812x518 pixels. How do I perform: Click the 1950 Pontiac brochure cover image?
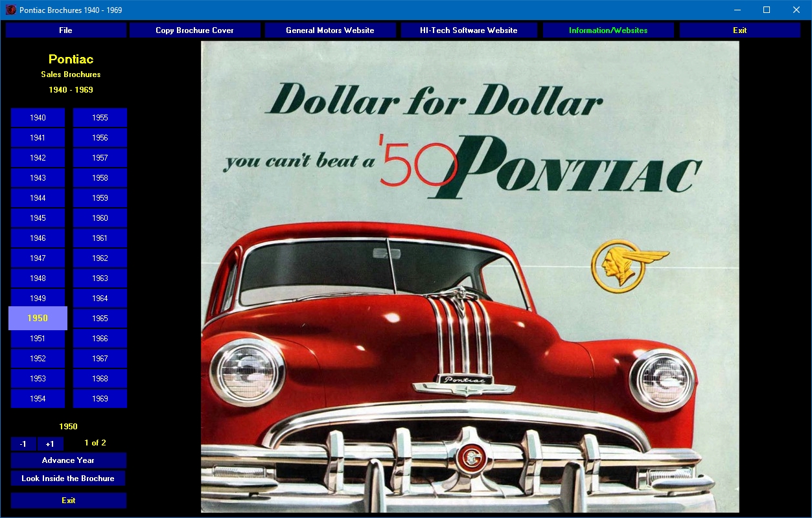[x=470, y=277]
